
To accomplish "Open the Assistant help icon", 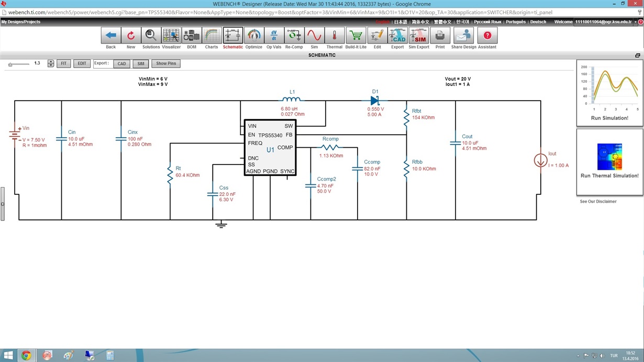I will click(487, 36).
